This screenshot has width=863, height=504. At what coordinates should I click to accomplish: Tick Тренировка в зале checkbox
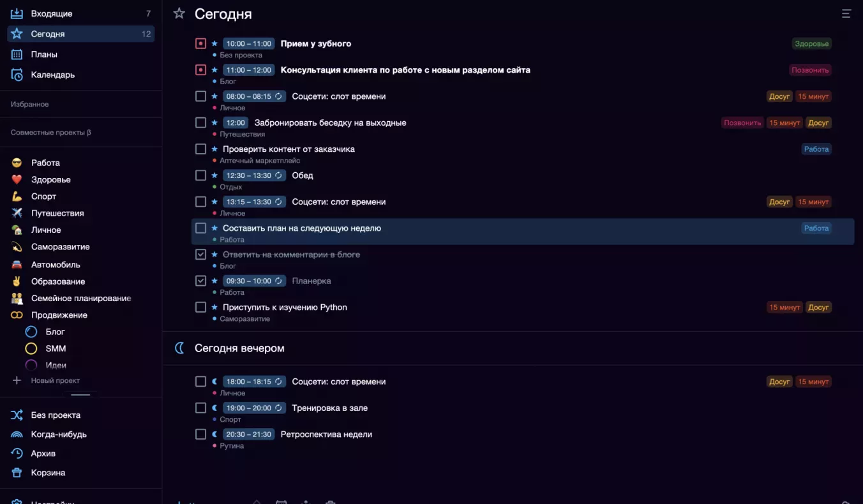point(200,408)
